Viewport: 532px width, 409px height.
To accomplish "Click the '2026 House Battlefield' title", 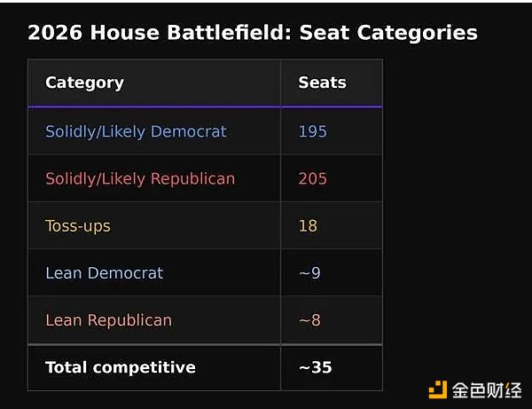I will coord(253,33).
